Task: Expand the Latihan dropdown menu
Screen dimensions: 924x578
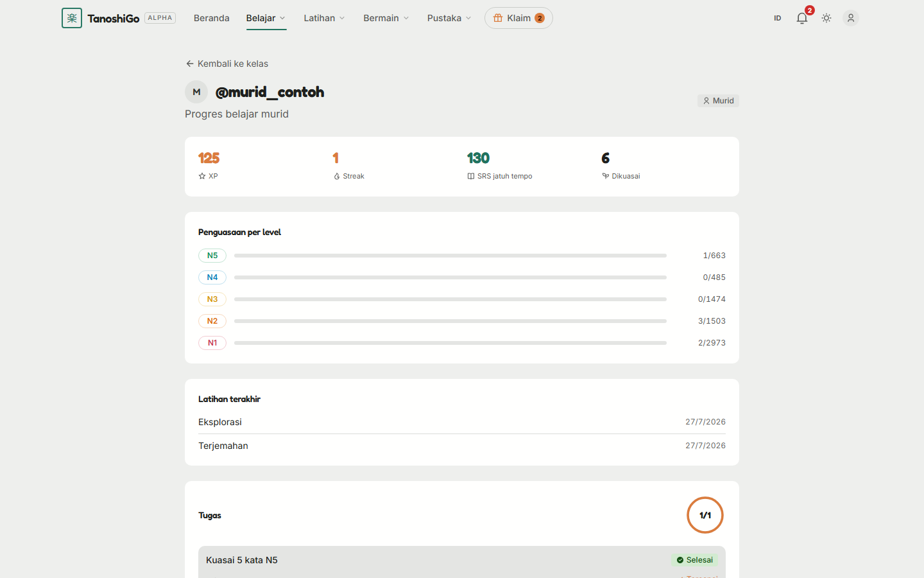Action: [324, 18]
